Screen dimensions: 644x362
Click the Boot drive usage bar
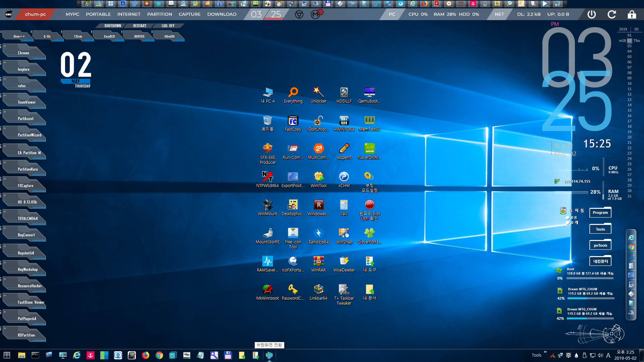pyautogui.click(x=590, y=278)
